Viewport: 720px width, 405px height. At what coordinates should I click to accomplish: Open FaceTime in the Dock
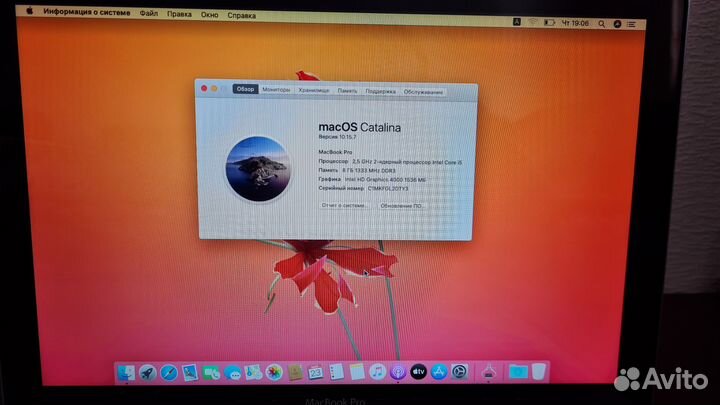pos(211,373)
